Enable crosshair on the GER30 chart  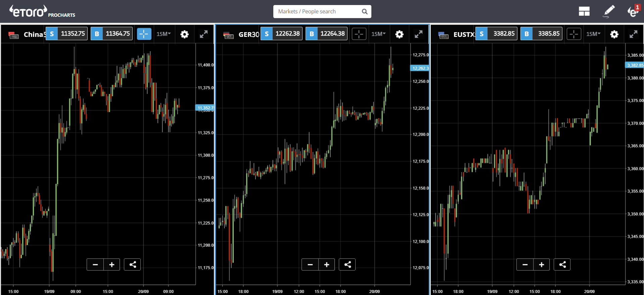click(359, 34)
